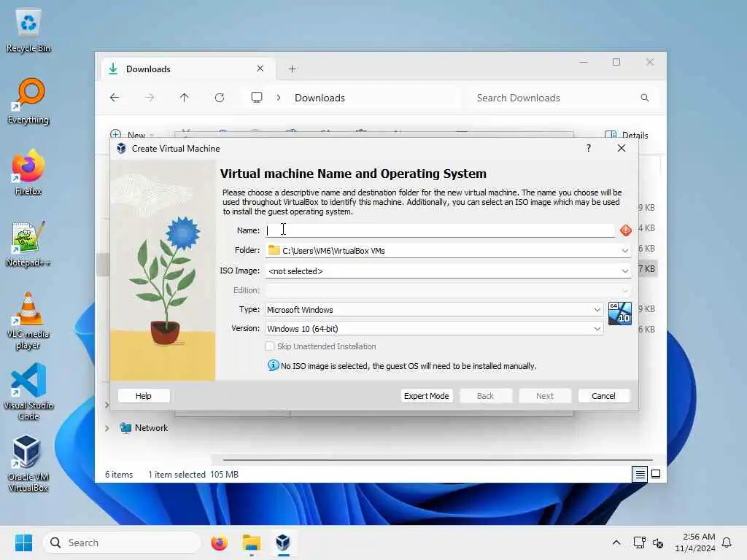The width and height of the screenshot is (747, 560).
Task: Open Details pane in Explorer
Action: click(x=627, y=135)
